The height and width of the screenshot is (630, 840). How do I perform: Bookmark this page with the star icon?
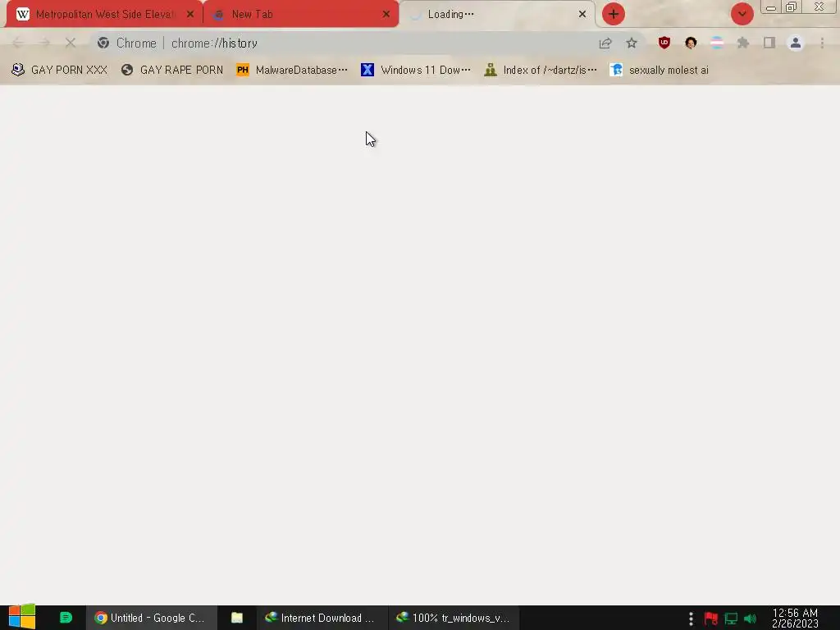point(632,43)
